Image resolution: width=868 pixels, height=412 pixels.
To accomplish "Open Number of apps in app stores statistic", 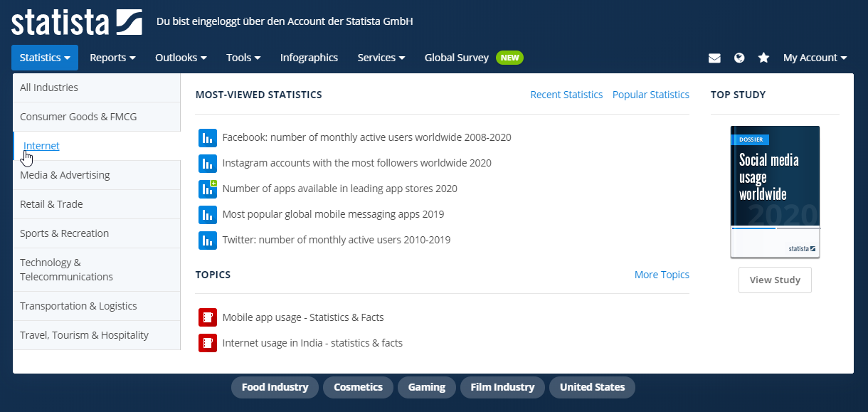I will (x=339, y=189).
